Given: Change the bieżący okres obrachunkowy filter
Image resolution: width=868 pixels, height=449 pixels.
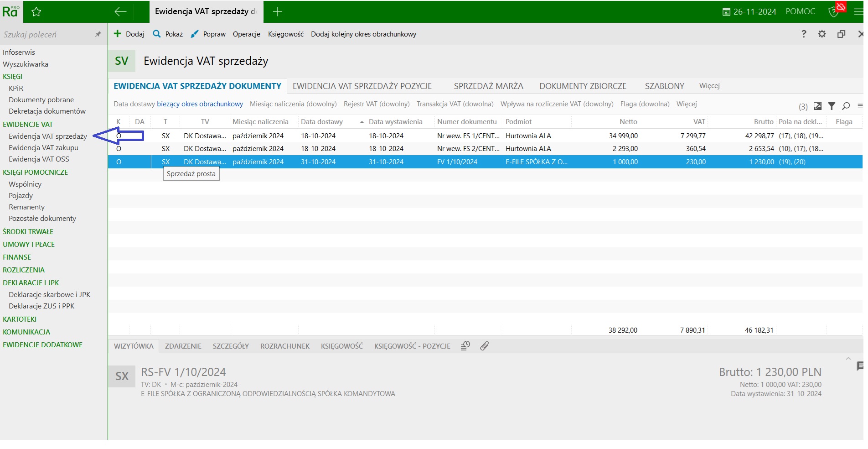Looking at the screenshot, I should [x=200, y=104].
